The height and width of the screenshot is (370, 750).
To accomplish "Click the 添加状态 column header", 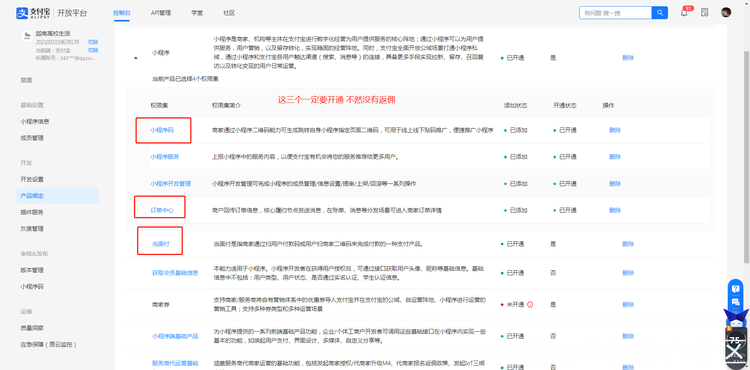I will pos(516,105).
